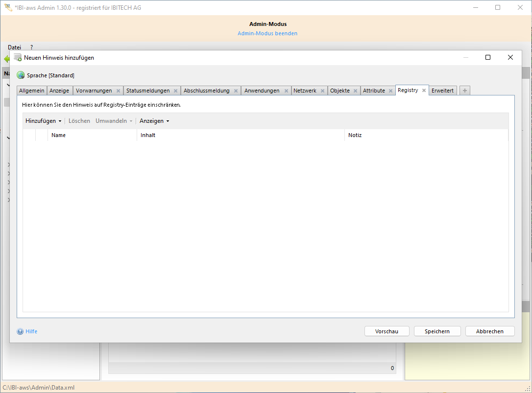This screenshot has width=532, height=393.
Task: Switch to the Allgemein tab
Action: click(x=31, y=90)
